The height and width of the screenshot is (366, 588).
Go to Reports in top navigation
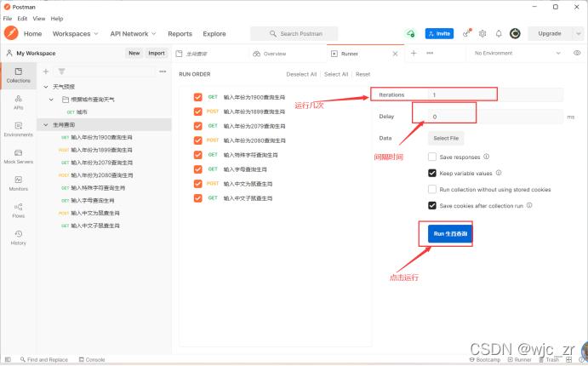tap(180, 34)
